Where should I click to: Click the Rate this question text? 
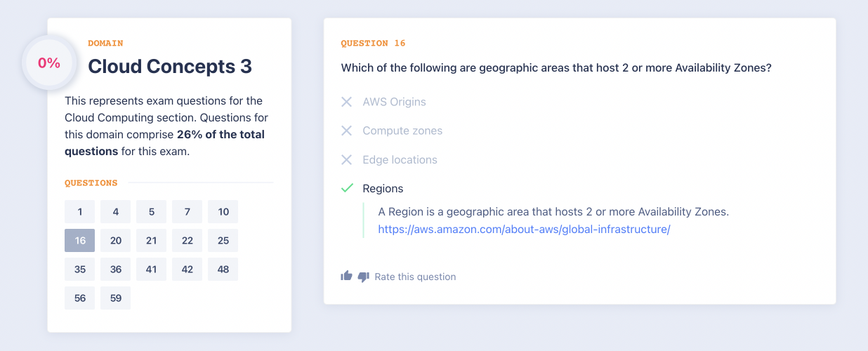pos(415,277)
